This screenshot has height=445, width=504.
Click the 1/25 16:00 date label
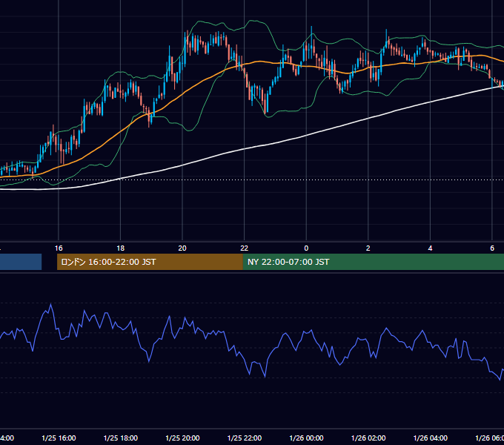tap(59, 438)
